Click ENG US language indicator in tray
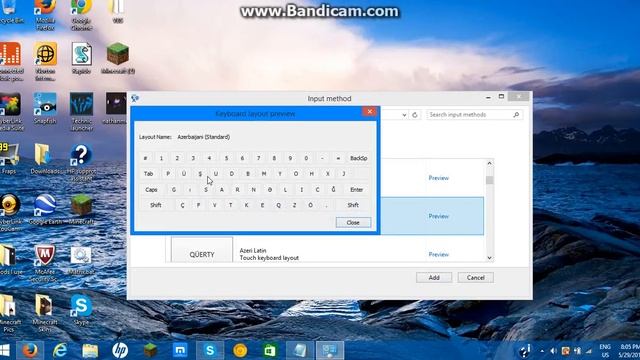The image size is (640, 360). 605,351
